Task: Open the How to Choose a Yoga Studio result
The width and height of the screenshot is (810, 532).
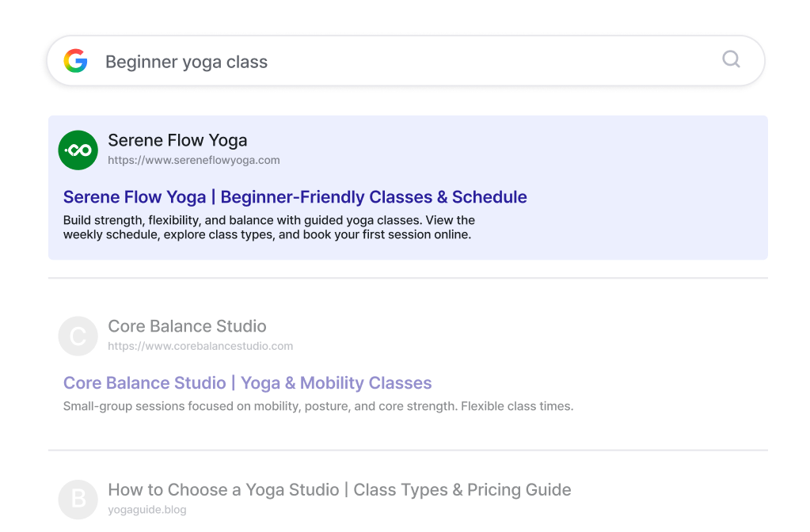Action: tap(340, 489)
